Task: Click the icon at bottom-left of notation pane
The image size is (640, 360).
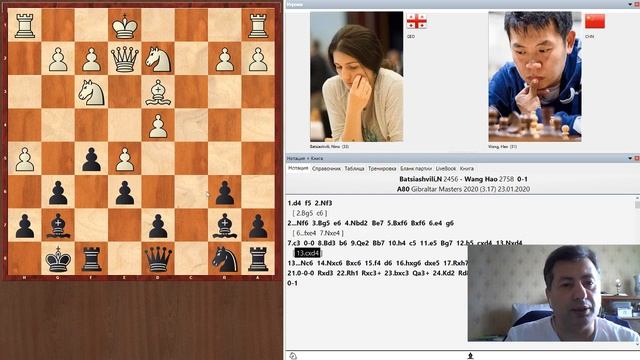Action: coord(293,356)
